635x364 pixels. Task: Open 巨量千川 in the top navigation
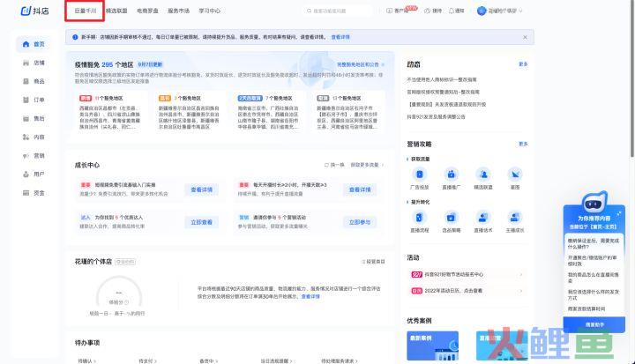(86, 11)
